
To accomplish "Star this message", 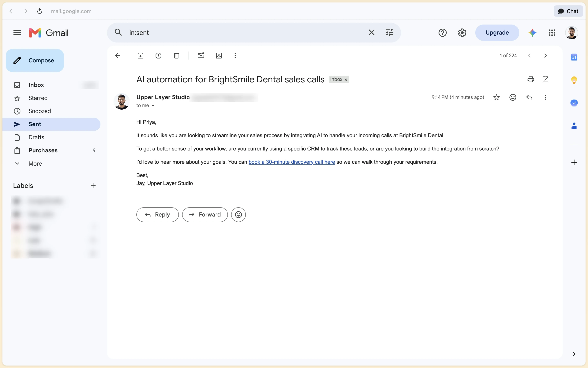I will 497,97.
